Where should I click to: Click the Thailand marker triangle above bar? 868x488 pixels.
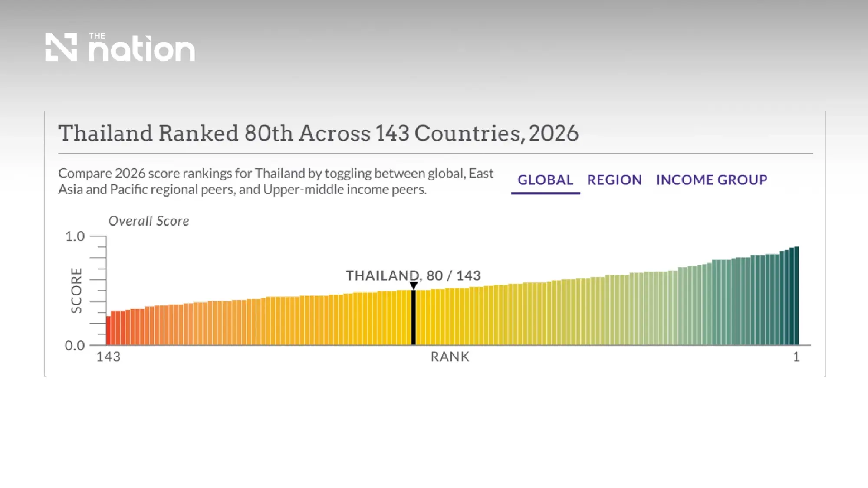pyautogui.click(x=414, y=285)
